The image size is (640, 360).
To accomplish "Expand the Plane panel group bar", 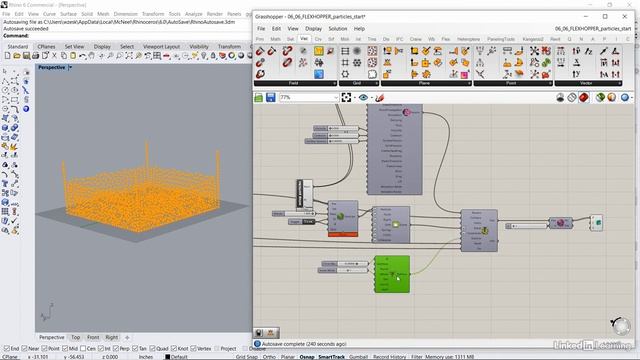I will pyautogui.click(x=426, y=83).
